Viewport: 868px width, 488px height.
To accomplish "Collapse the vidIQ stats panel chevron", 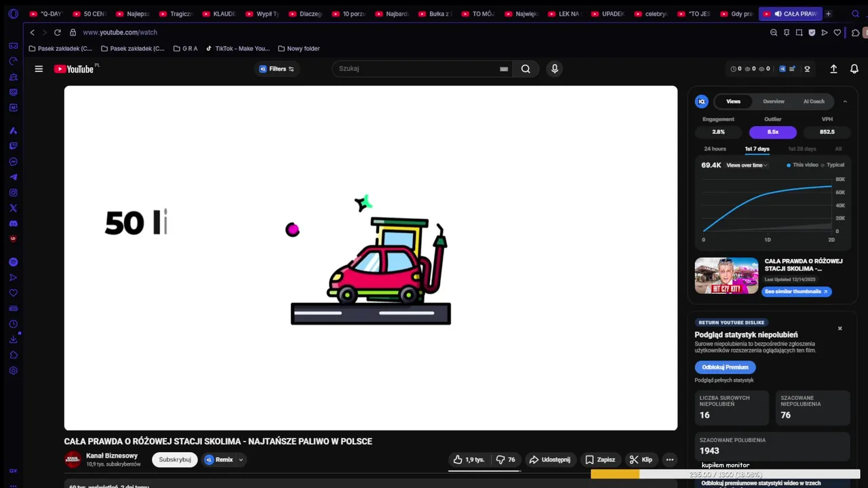I will point(845,102).
